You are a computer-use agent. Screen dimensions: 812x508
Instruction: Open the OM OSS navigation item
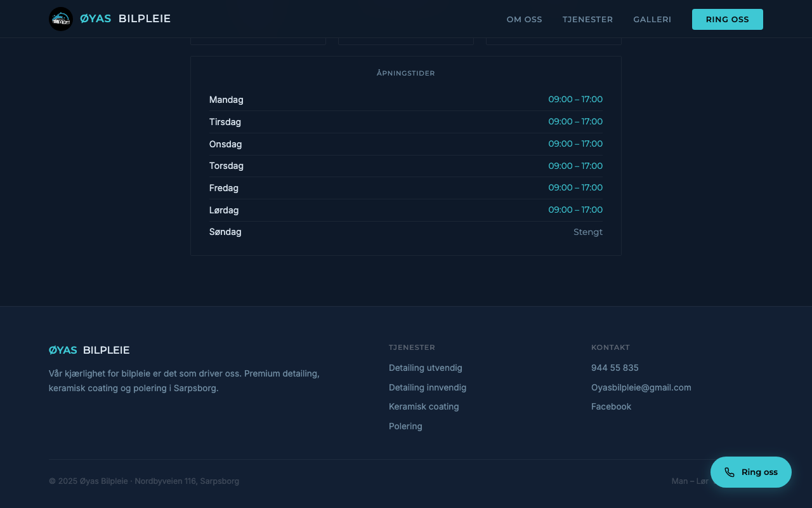click(524, 20)
